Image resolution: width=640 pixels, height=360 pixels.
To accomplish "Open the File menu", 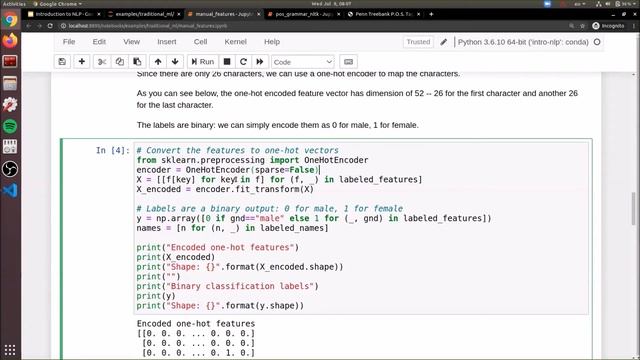I will point(69,42).
